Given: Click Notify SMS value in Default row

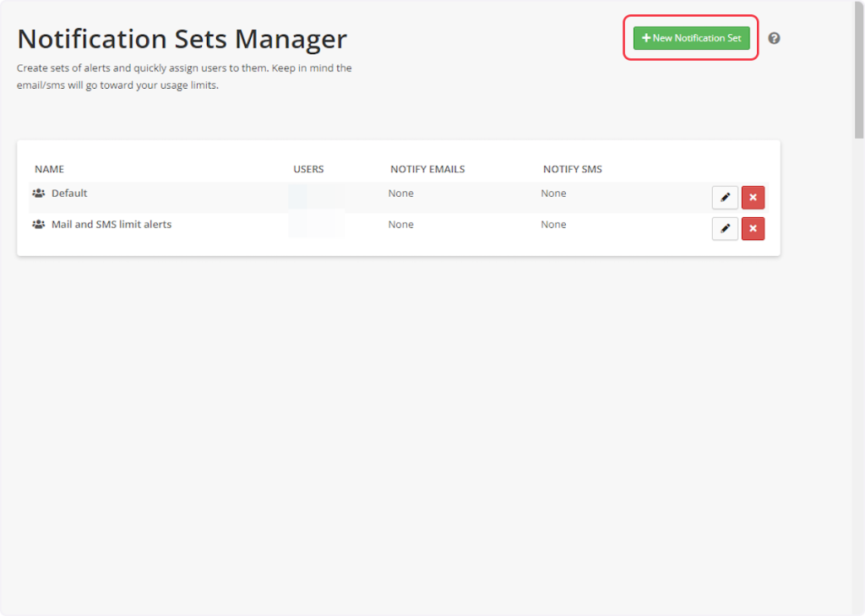Looking at the screenshot, I should pos(554,194).
